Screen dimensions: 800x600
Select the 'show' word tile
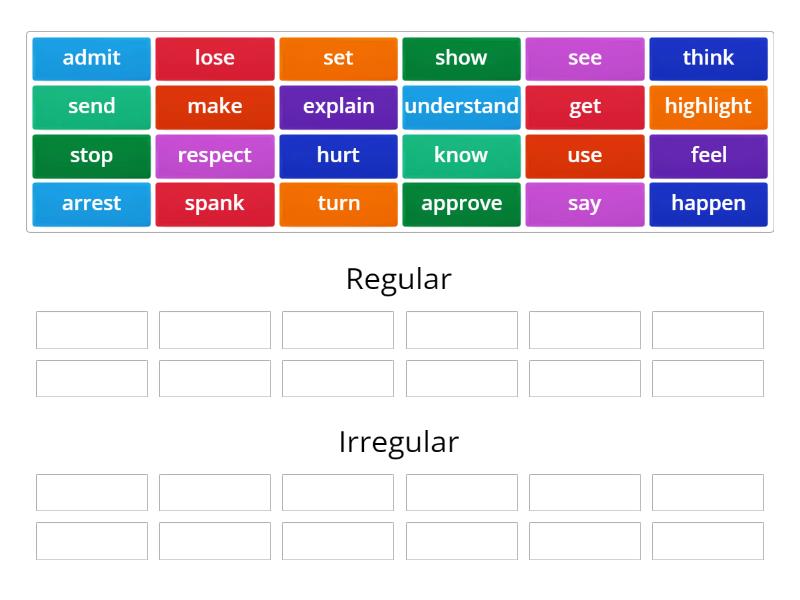tap(461, 58)
